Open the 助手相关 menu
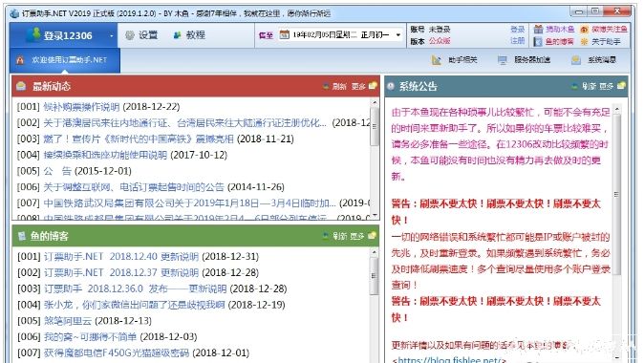Screen dimensions: 644x363 [x=462, y=60]
